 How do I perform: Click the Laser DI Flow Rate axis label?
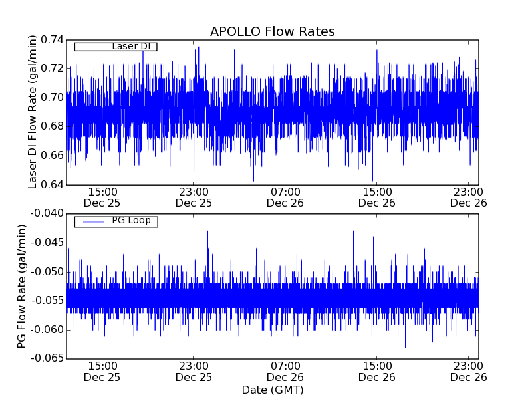(32, 112)
